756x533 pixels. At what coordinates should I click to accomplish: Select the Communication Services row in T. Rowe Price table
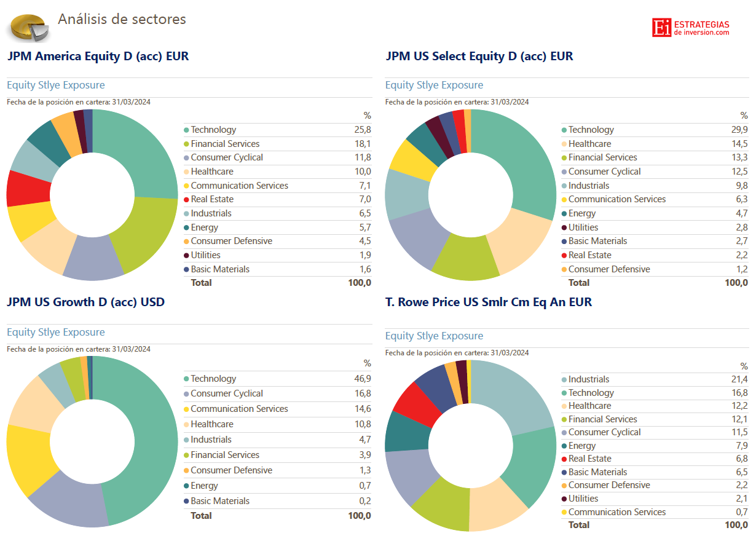point(655,513)
